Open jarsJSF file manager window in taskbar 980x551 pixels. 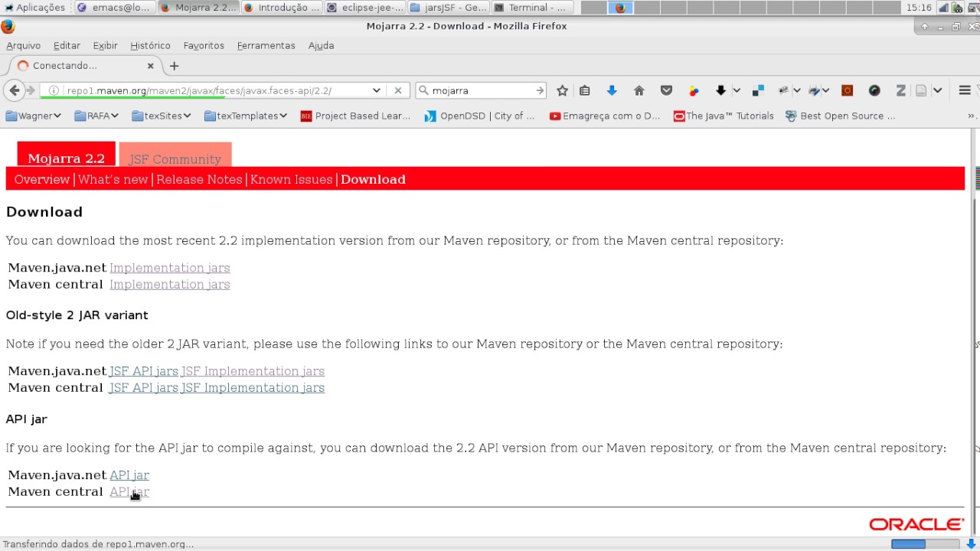(449, 8)
